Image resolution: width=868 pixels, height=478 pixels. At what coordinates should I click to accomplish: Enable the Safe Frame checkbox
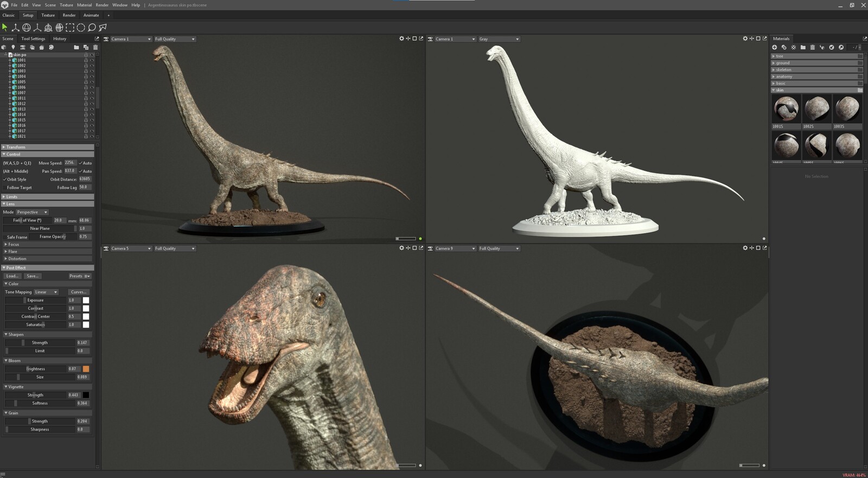pos(5,237)
